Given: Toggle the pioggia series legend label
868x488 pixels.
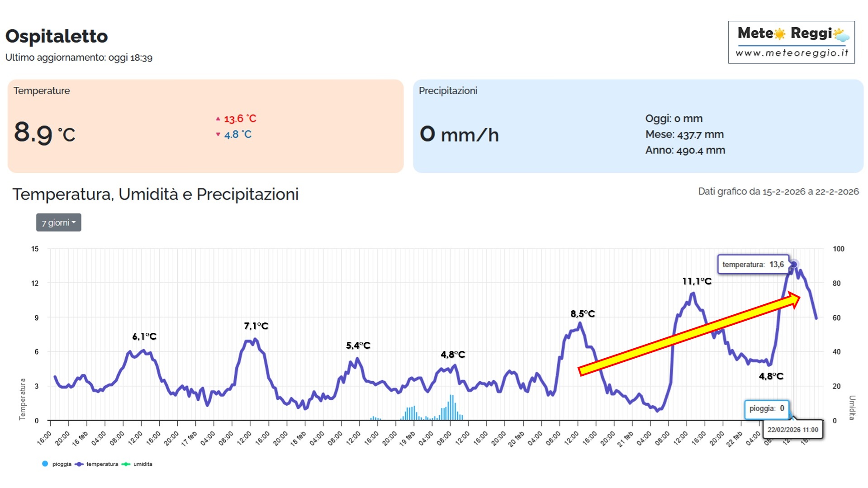Looking at the screenshot, I should pyautogui.click(x=62, y=464).
